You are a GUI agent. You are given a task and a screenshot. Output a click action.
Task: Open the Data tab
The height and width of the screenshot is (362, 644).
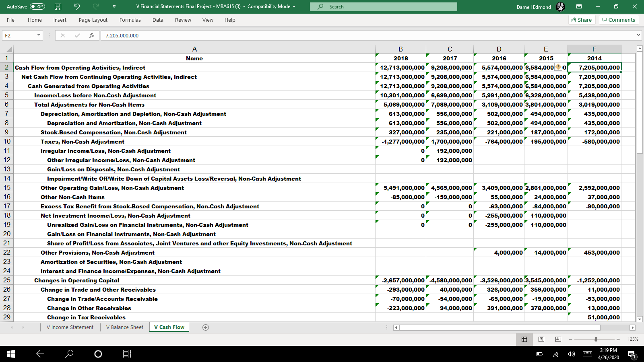pos(158,20)
